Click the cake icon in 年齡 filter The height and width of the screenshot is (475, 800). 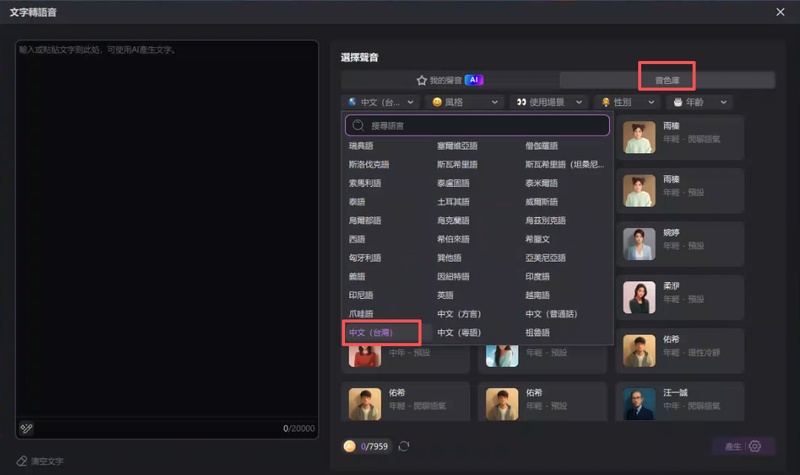coord(678,102)
